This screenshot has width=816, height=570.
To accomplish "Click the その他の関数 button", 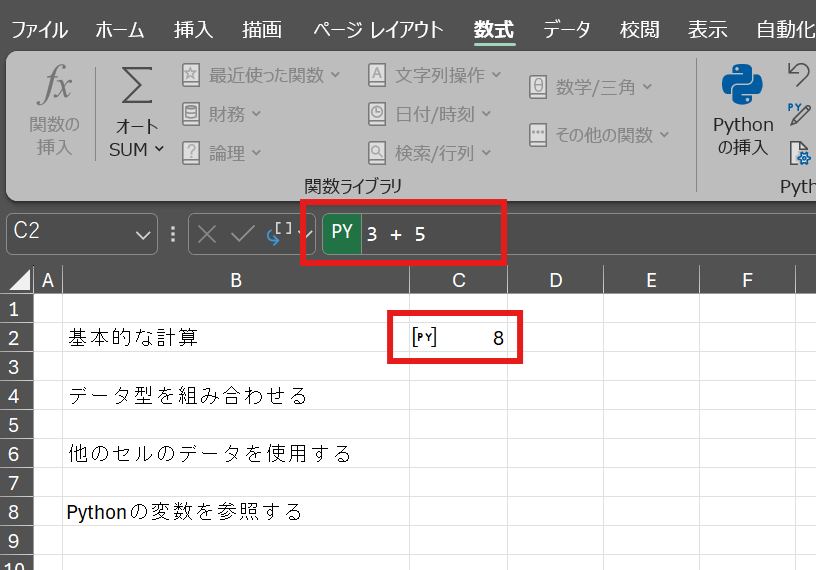I will click(x=599, y=134).
